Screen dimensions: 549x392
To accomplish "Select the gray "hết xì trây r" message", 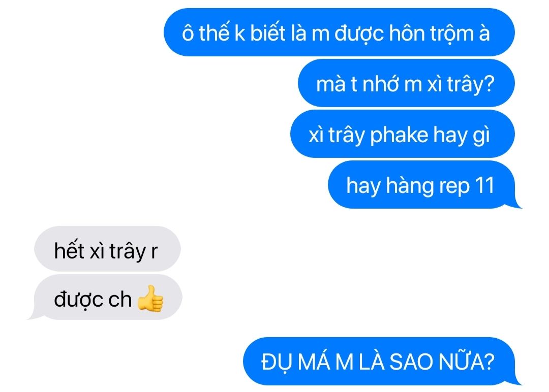I will tap(107, 249).
